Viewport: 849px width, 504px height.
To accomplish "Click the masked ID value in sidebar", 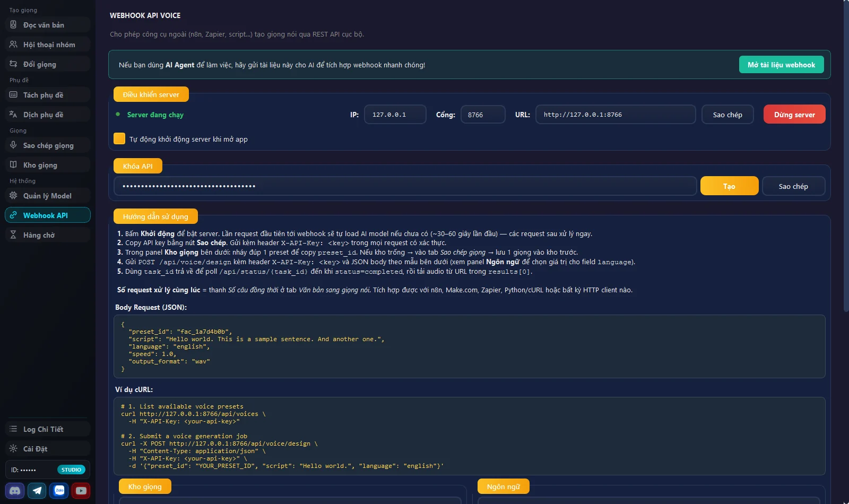I will click(x=28, y=470).
